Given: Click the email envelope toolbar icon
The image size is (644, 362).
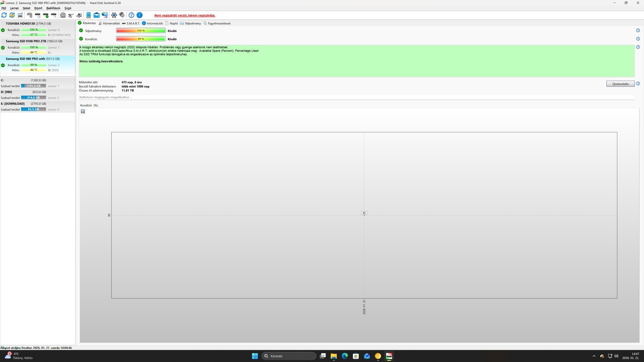Looking at the screenshot, I should pyautogui.click(x=96, y=15).
